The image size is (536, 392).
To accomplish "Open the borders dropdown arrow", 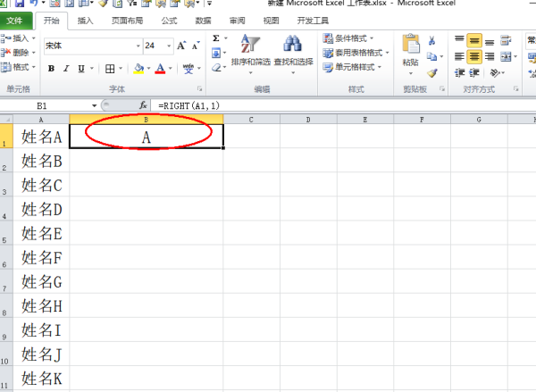I will point(121,69).
